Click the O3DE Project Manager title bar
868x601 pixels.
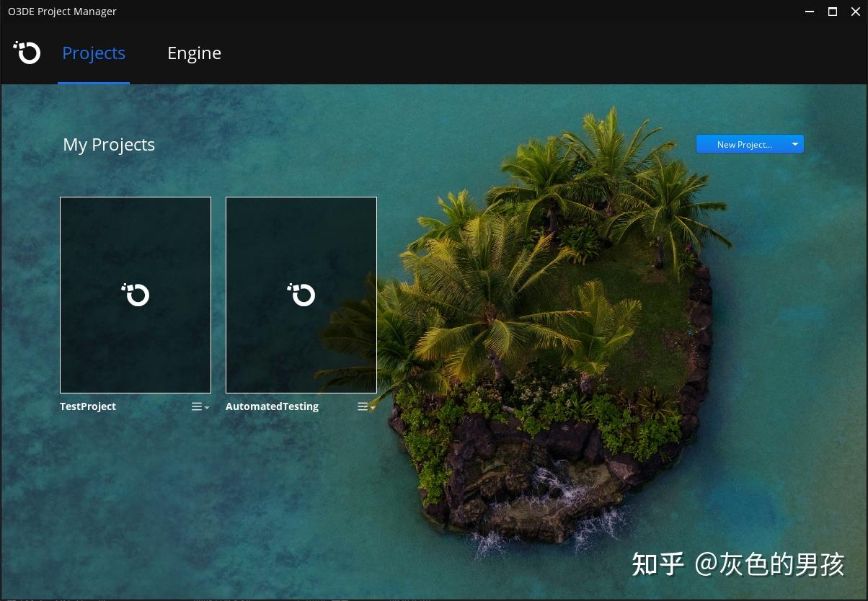coord(62,11)
